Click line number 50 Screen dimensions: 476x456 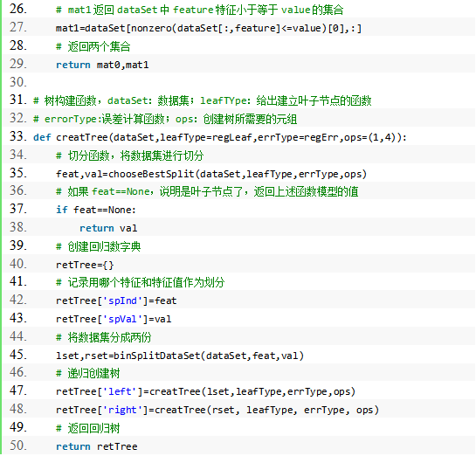point(18,446)
